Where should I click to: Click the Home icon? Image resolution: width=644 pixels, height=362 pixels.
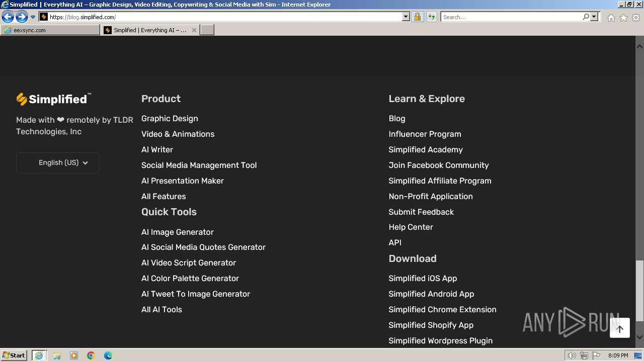click(611, 18)
